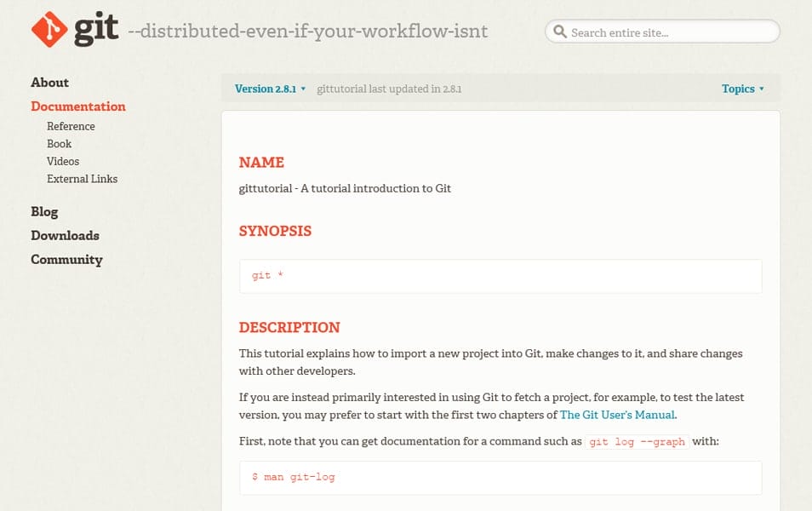
Task: Open the Reference documentation
Action: click(x=71, y=126)
